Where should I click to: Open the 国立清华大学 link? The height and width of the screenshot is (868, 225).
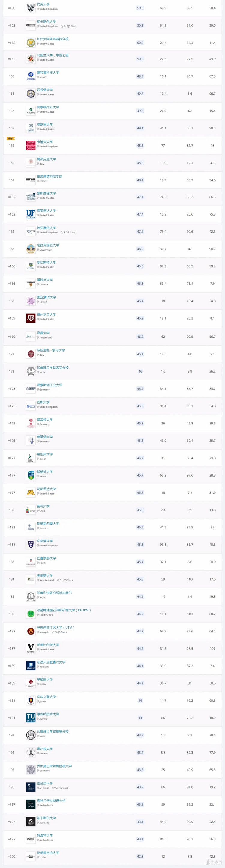pos(46,297)
